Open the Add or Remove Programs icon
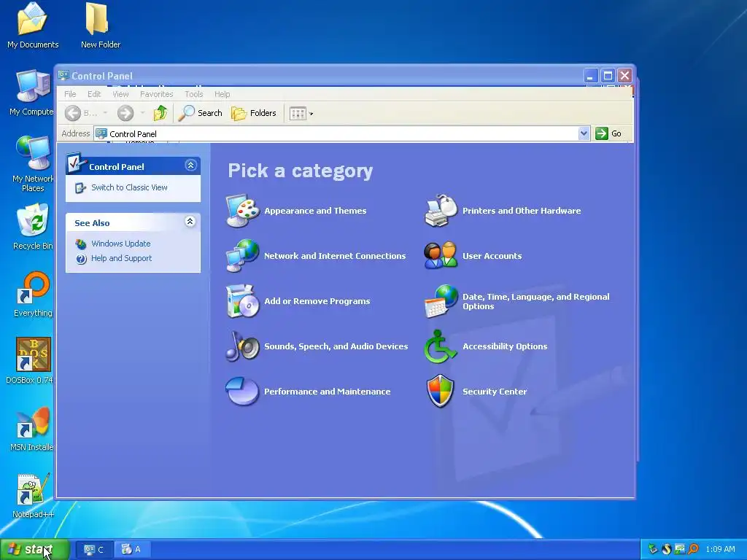The image size is (747, 560). [242, 301]
